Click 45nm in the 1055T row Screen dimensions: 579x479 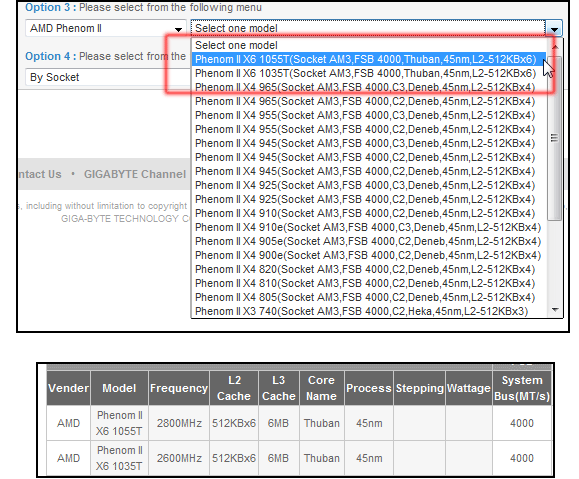(x=369, y=423)
